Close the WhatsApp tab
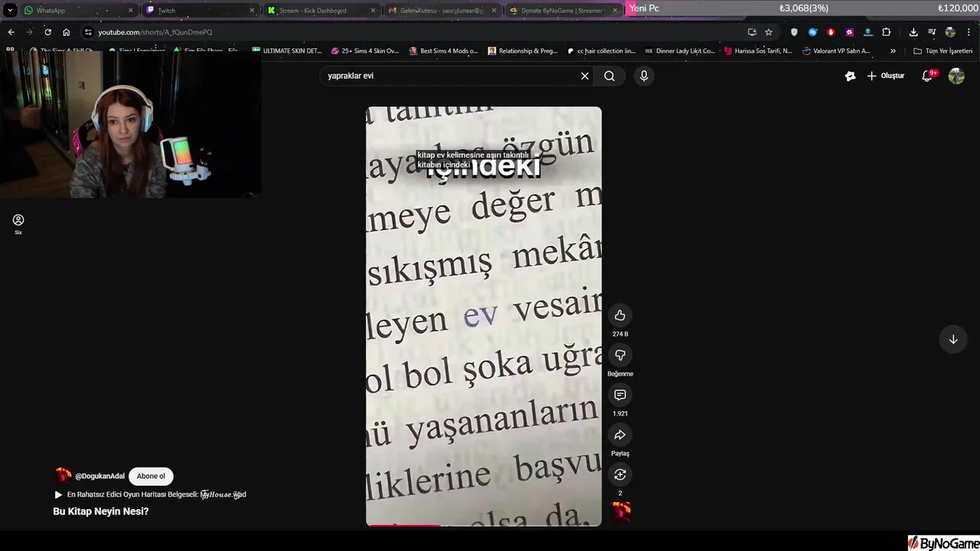This screenshot has height=551, width=980. point(131,11)
